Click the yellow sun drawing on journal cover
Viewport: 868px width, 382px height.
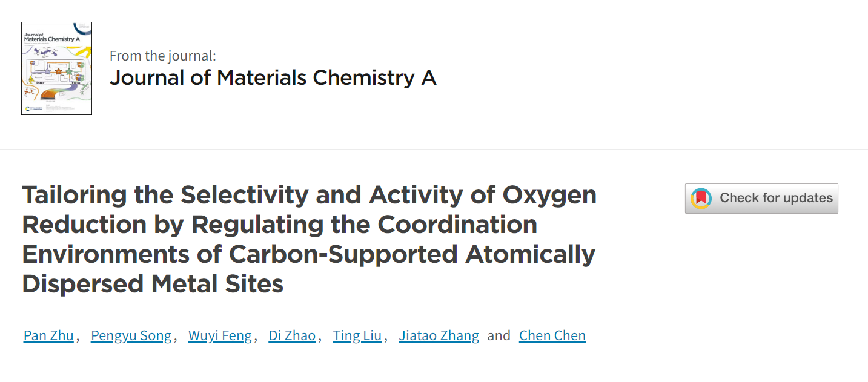[86, 52]
